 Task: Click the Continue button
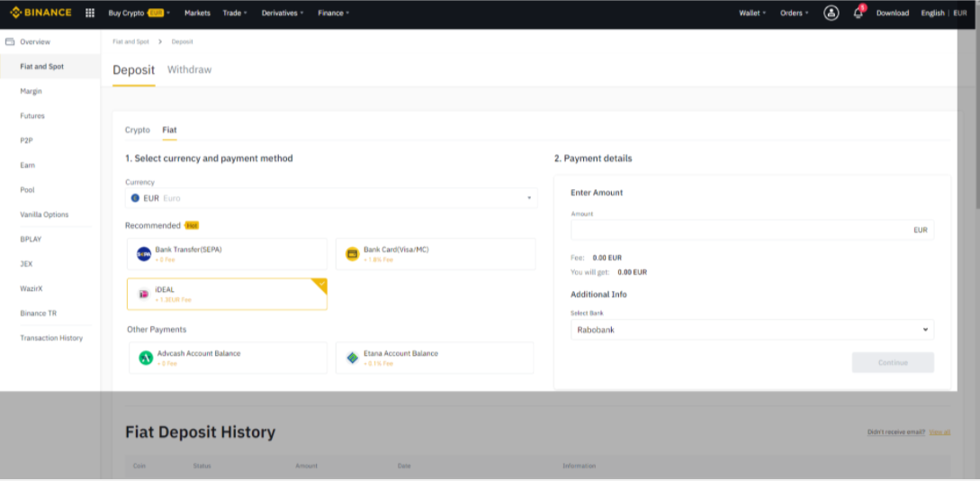[x=893, y=363]
